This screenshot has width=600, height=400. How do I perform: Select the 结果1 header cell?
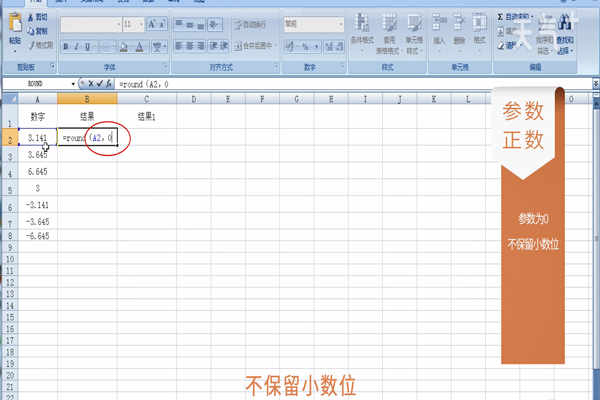pyautogui.click(x=147, y=116)
